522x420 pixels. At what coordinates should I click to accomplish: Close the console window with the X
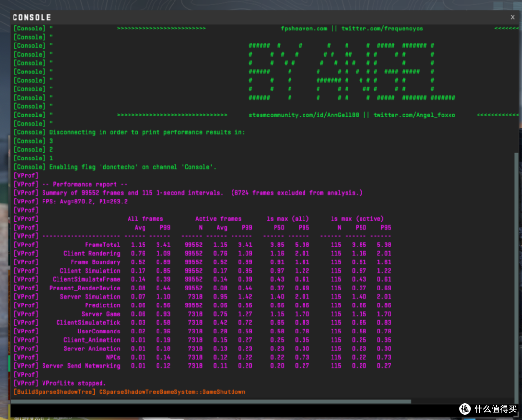[x=512, y=17]
